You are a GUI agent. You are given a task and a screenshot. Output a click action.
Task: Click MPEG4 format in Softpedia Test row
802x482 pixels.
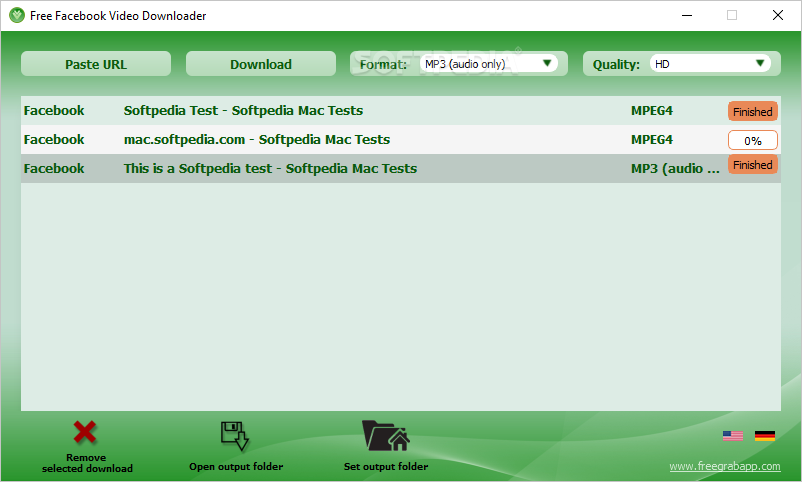click(652, 111)
